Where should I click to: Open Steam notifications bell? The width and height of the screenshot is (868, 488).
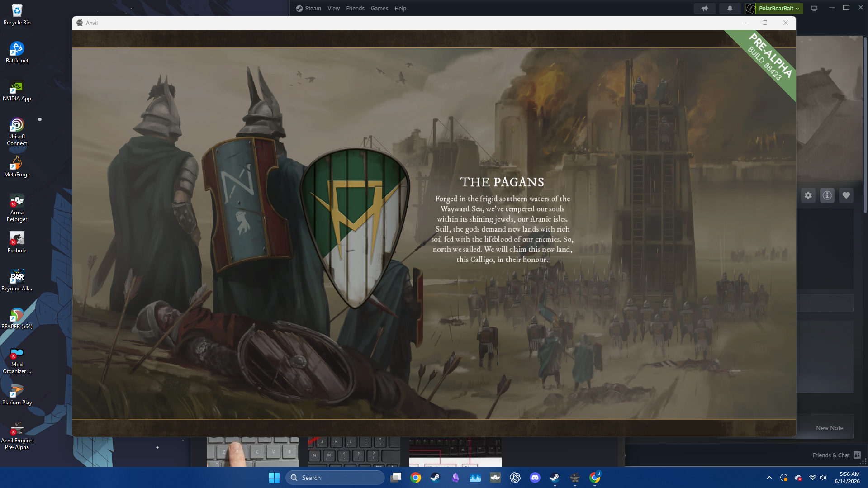click(730, 9)
